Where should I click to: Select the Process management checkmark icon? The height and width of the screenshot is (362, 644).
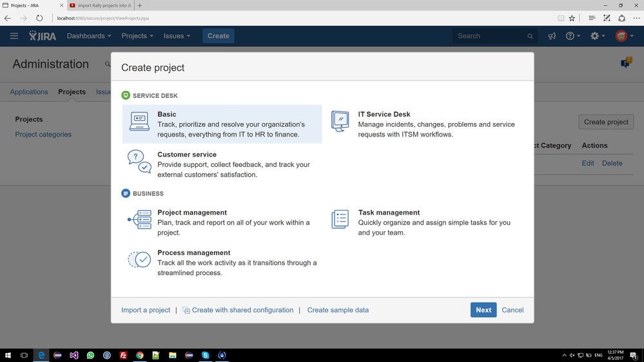(139, 260)
